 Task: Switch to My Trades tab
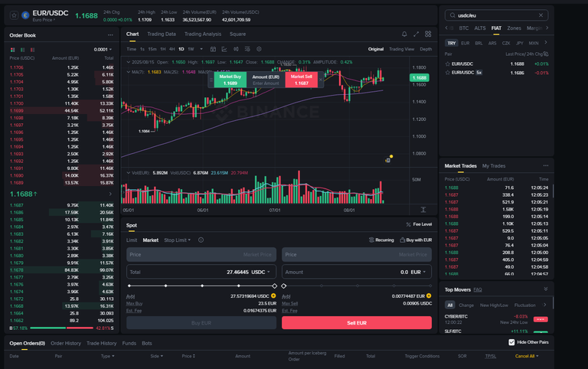tap(494, 166)
